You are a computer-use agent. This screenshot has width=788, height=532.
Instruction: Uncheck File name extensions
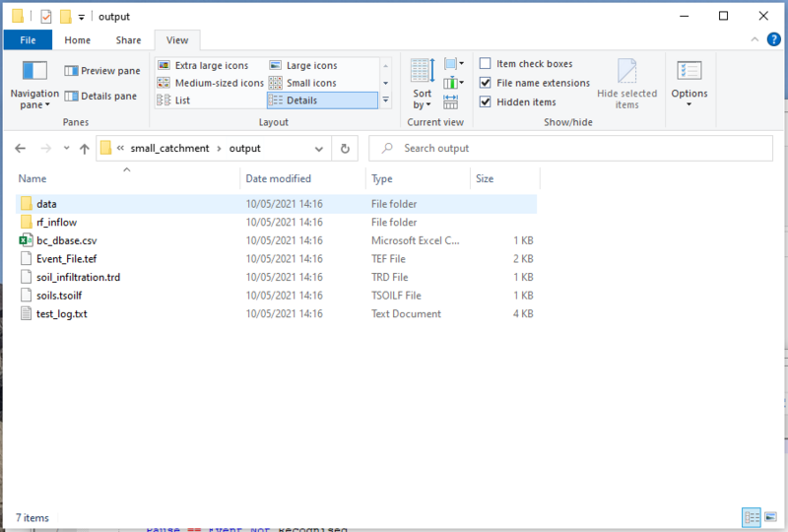486,83
